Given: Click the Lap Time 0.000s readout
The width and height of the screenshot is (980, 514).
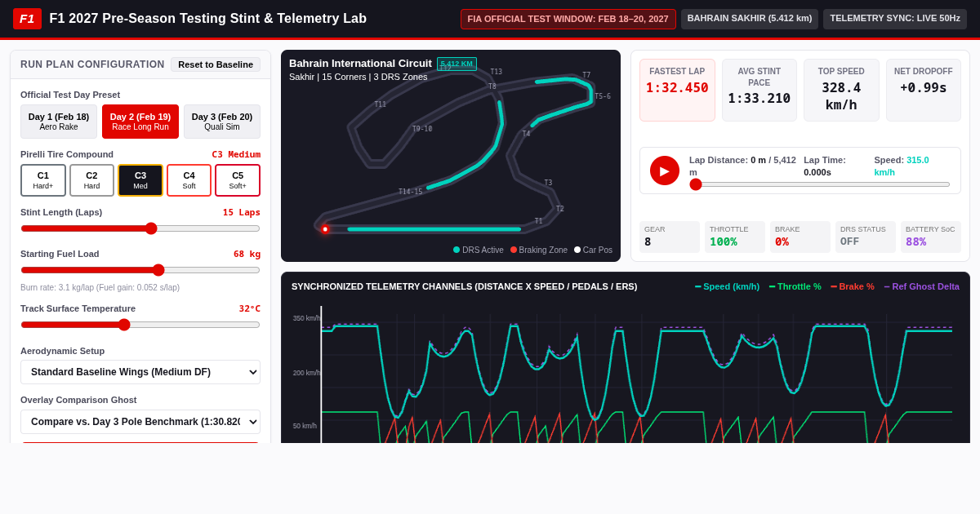Looking at the screenshot, I should (825, 166).
